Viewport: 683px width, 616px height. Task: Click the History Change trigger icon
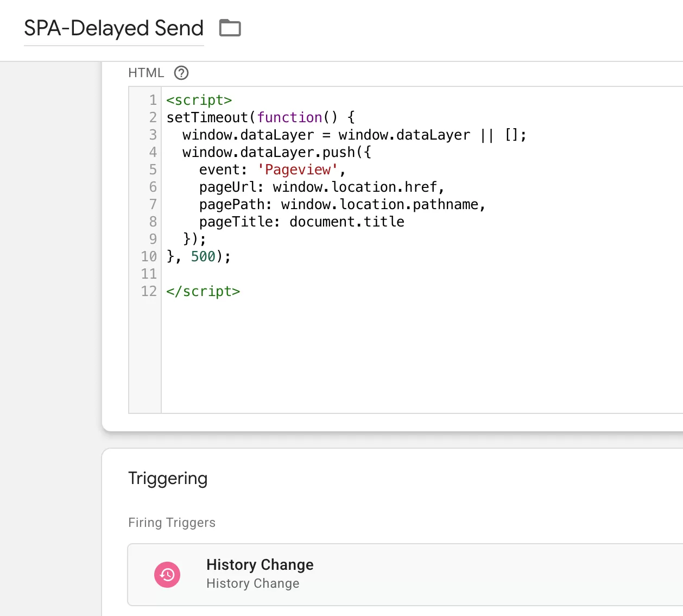click(x=167, y=575)
